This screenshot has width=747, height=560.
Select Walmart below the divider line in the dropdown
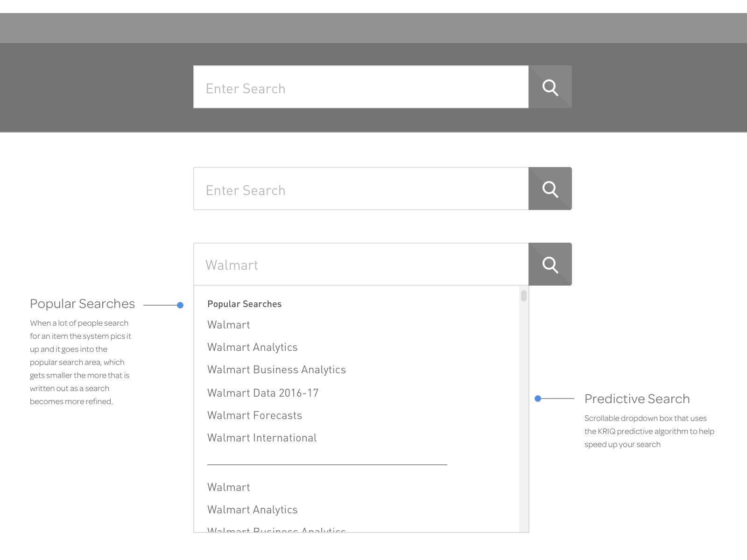(x=229, y=487)
